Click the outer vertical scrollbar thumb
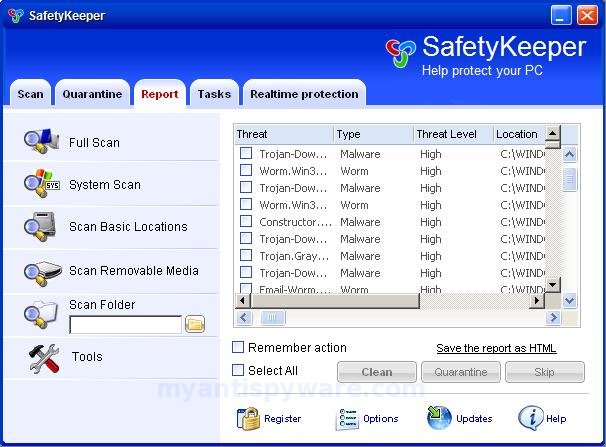 [570, 179]
